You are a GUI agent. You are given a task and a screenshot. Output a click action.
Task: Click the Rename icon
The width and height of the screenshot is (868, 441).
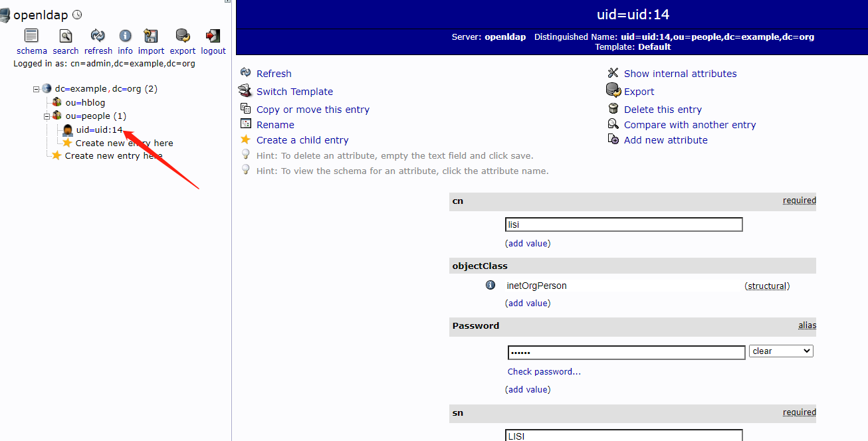click(x=245, y=124)
